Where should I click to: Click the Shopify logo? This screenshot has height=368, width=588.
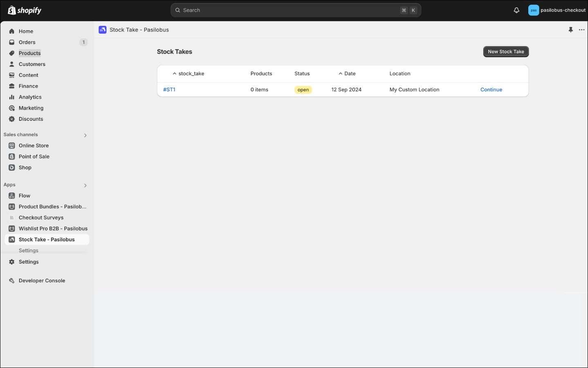click(x=25, y=10)
